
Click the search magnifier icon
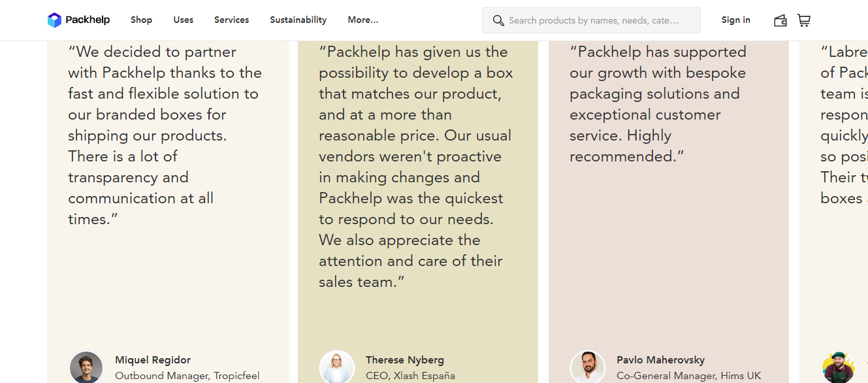(x=498, y=20)
